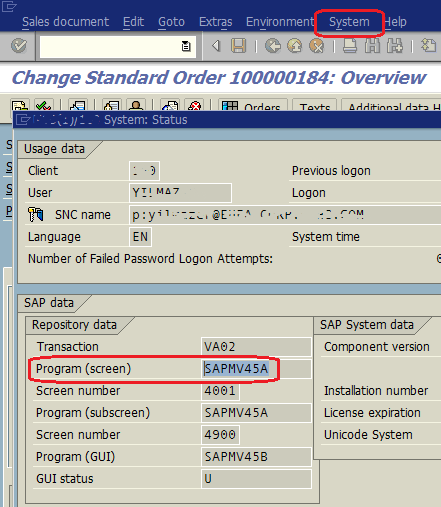
Task: Click the Screen number field showing 4900
Action: coord(220,435)
